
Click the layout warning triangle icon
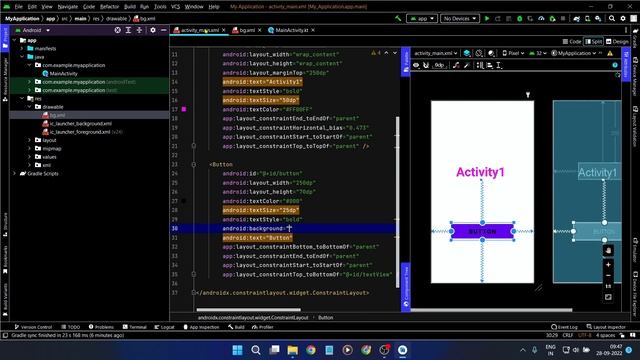click(x=610, y=53)
